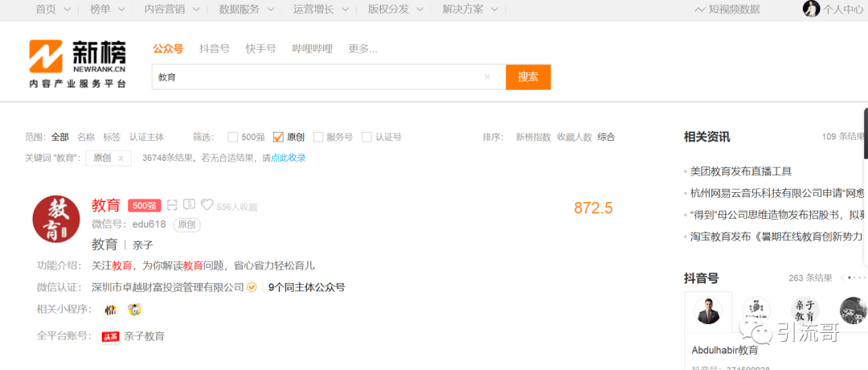Viewport: 868px width, 370px height.
Task: Enable the 500强 filter checkbox
Action: point(233,137)
